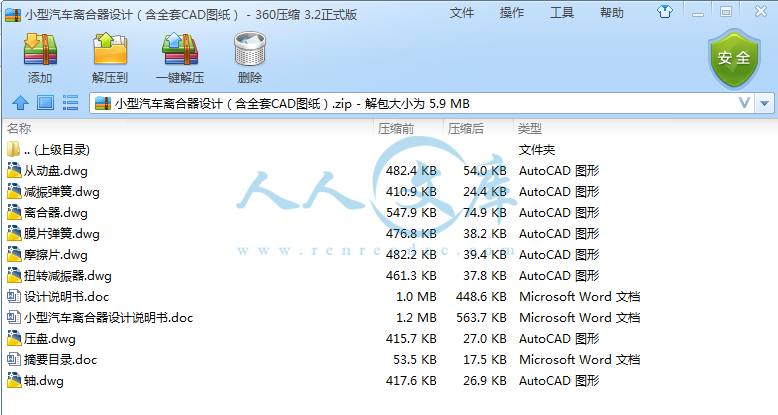Click the 删除 (Delete) trash bin icon
This screenshot has height=415, width=778.
point(250,49)
